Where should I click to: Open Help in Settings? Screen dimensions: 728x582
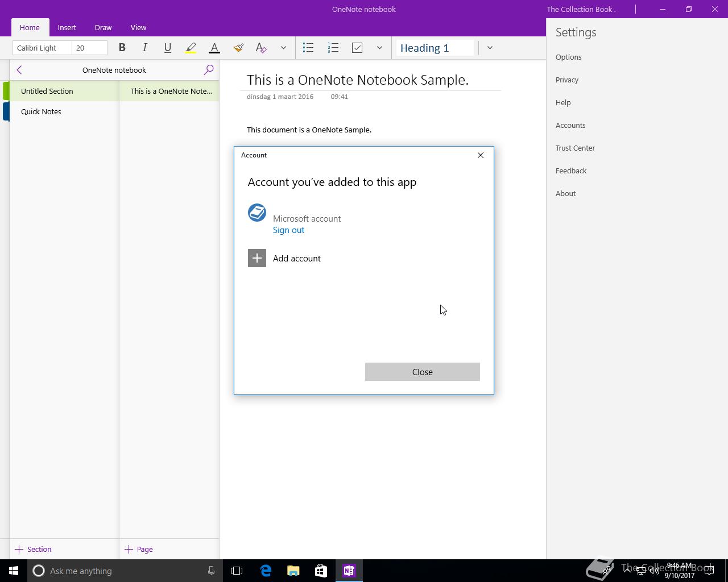(x=563, y=102)
